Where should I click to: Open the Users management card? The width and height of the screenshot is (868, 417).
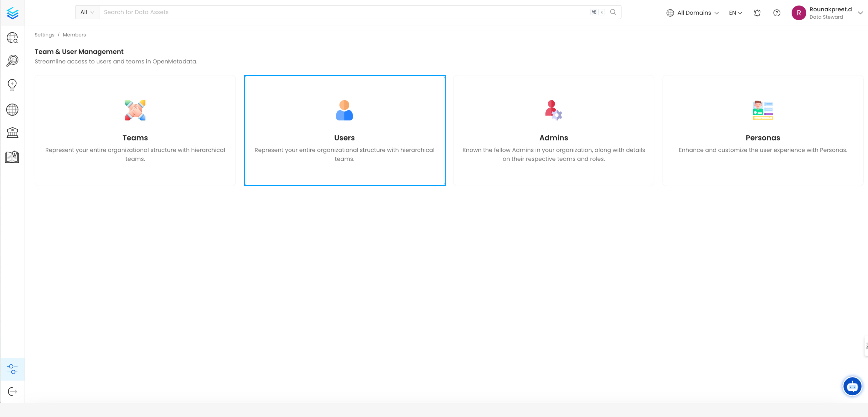click(344, 130)
